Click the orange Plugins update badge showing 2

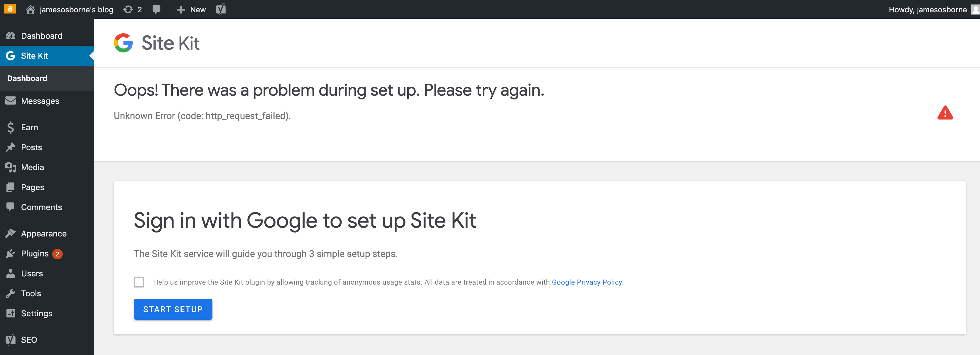58,254
